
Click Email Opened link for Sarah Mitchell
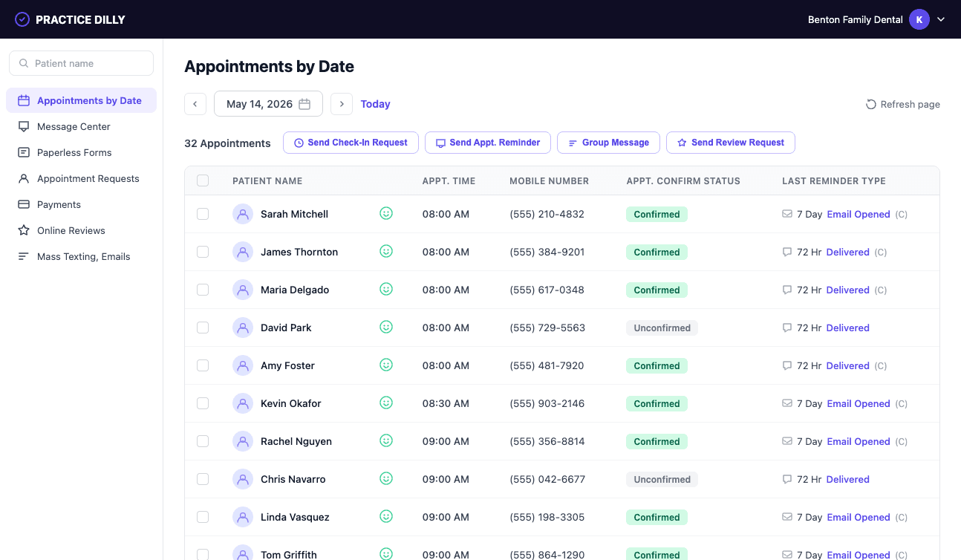859,214
